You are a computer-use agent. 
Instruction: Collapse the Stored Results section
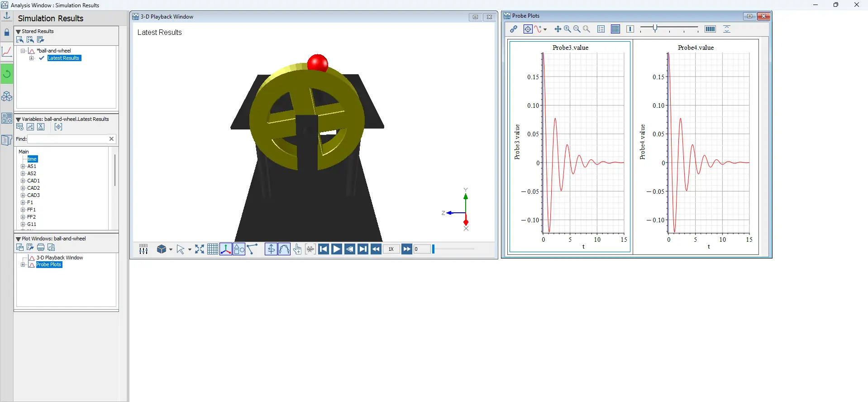tap(18, 32)
